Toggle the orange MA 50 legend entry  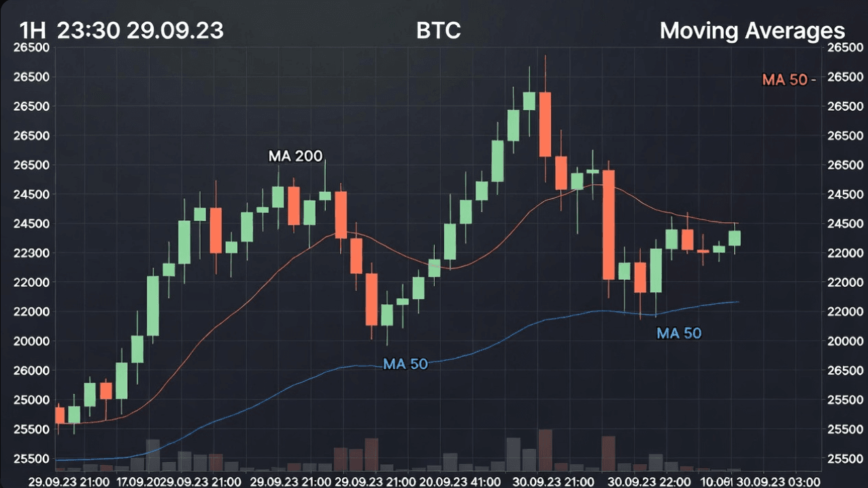[789, 80]
